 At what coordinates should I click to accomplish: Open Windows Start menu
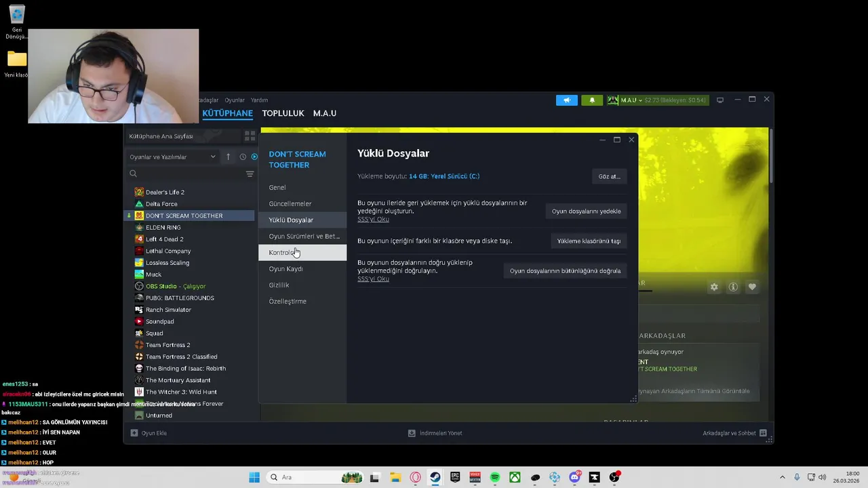(254, 477)
